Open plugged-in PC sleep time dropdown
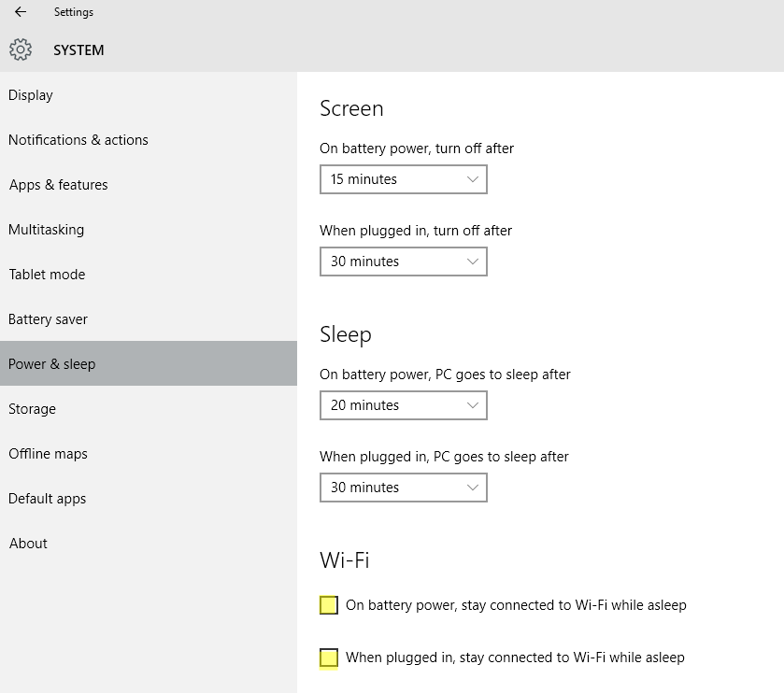Viewport: 784px width, 693px height. pos(404,488)
